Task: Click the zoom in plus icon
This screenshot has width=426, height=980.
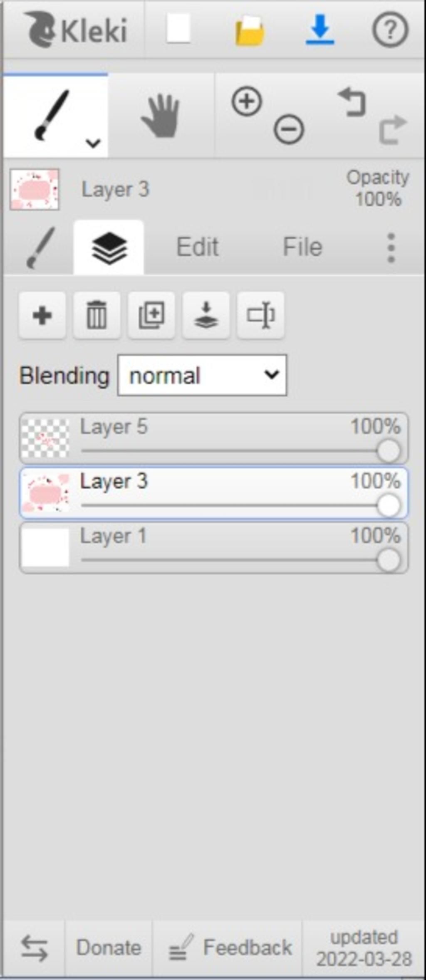Action: point(247,101)
